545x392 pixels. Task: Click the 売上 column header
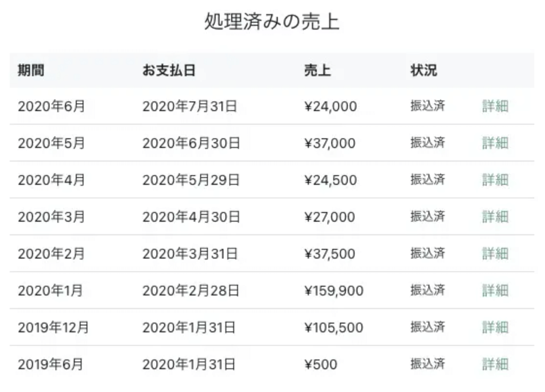(317, 70)
